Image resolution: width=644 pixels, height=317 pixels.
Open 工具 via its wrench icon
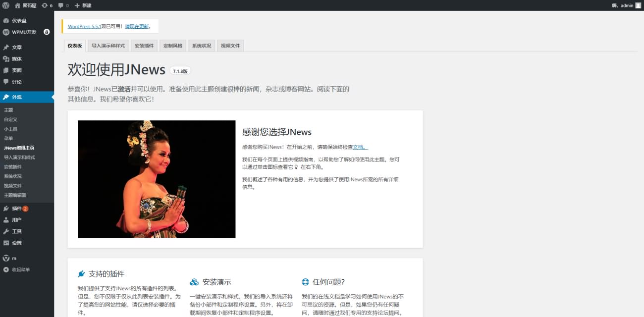click(x=6, y=231)
